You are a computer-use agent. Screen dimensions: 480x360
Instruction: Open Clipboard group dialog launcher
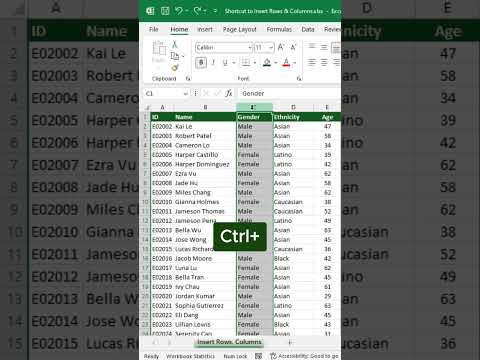point(188,79)
